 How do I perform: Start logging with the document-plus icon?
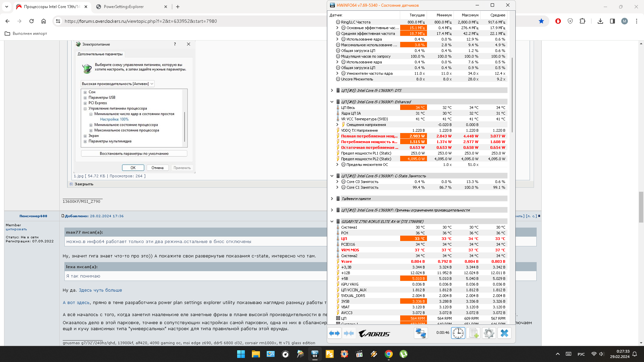pos(473,333)
